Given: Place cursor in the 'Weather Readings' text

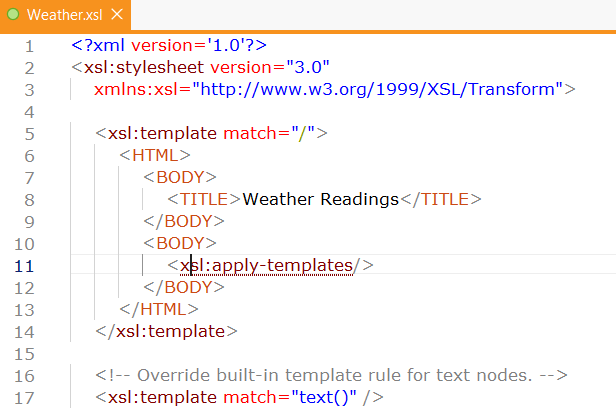Looking at the screenshot, I should pyautogui.click(x=320, y=199).
